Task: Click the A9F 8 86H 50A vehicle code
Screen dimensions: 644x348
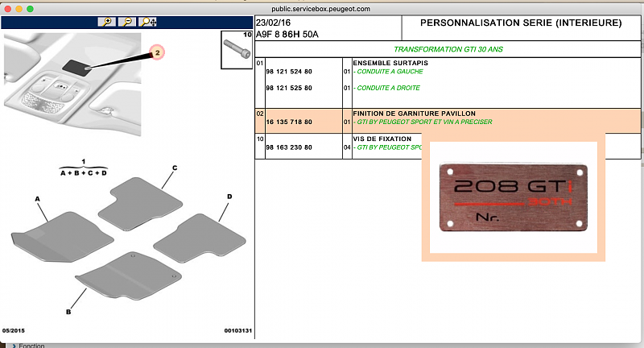Action: pos(287,35)
